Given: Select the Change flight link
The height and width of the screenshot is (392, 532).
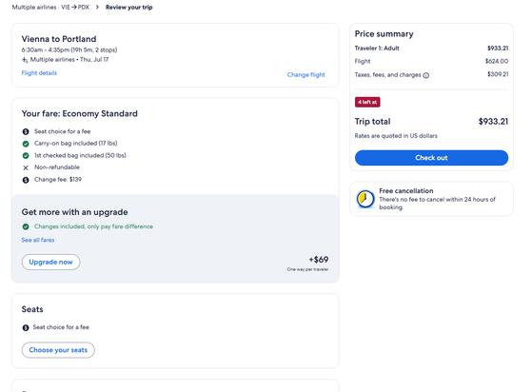Looking at the screenshot, I should pos(305,74).
